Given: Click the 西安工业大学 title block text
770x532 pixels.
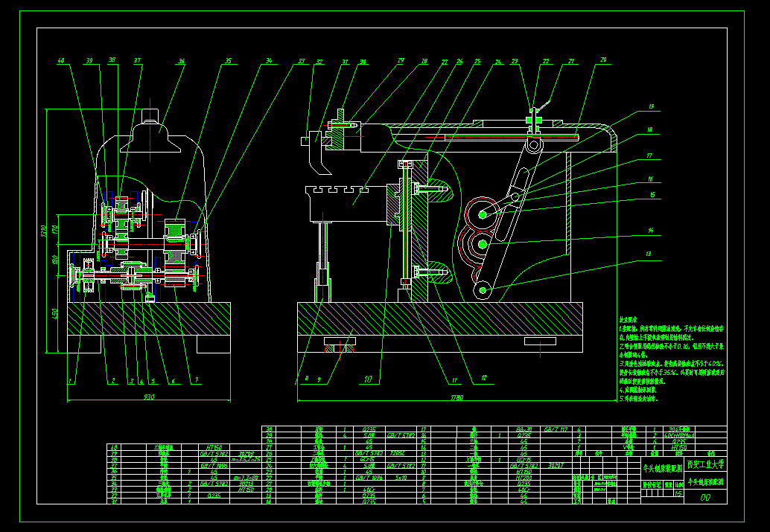Looking at the screenshot, I should [705, 464].
